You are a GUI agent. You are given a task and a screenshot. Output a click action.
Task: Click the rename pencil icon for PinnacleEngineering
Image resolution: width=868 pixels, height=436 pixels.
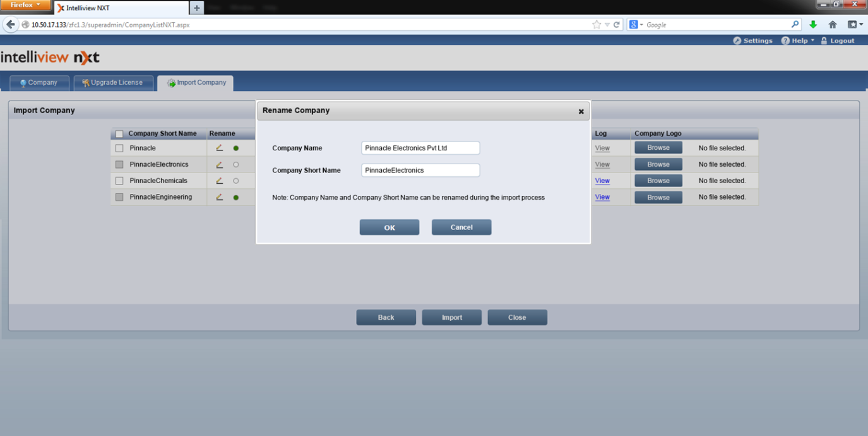click(220, 197)
